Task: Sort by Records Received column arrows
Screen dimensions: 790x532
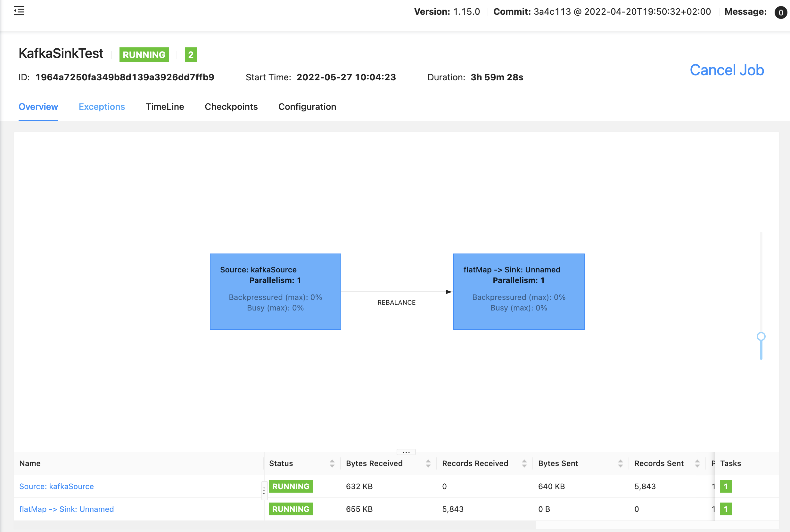Action: click(x=524, y=463)
